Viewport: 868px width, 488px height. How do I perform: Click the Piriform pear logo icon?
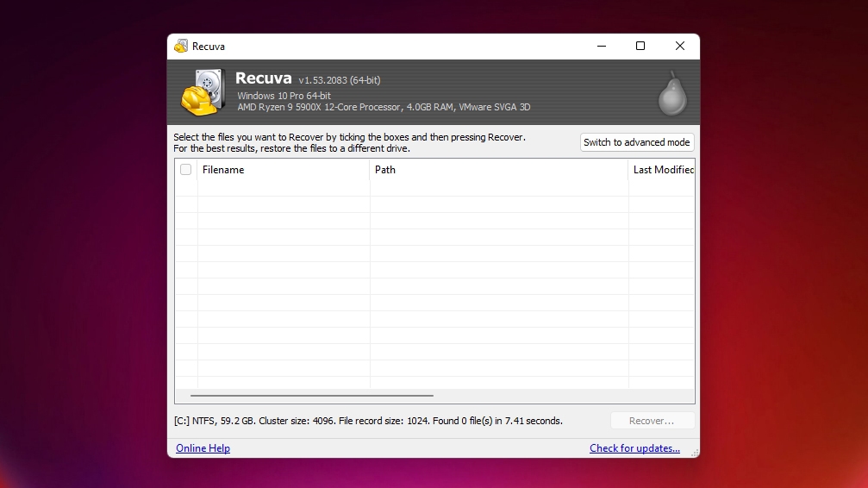(x=672, y=93)
